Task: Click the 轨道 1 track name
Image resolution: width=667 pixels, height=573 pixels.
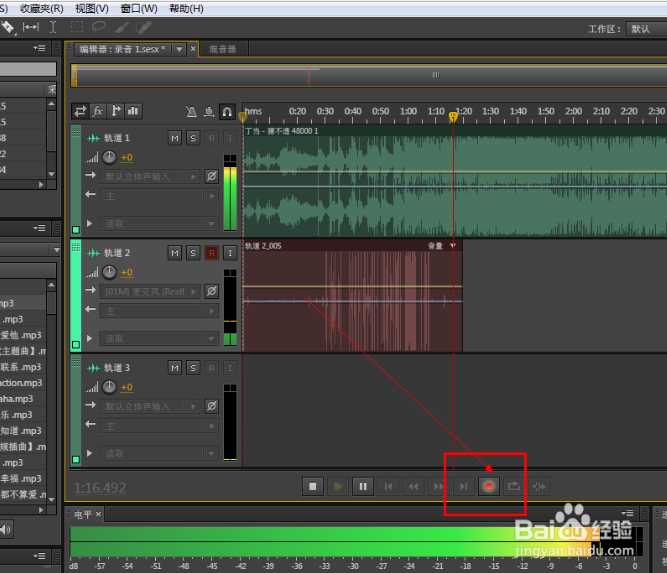Action: click(117, 138)
